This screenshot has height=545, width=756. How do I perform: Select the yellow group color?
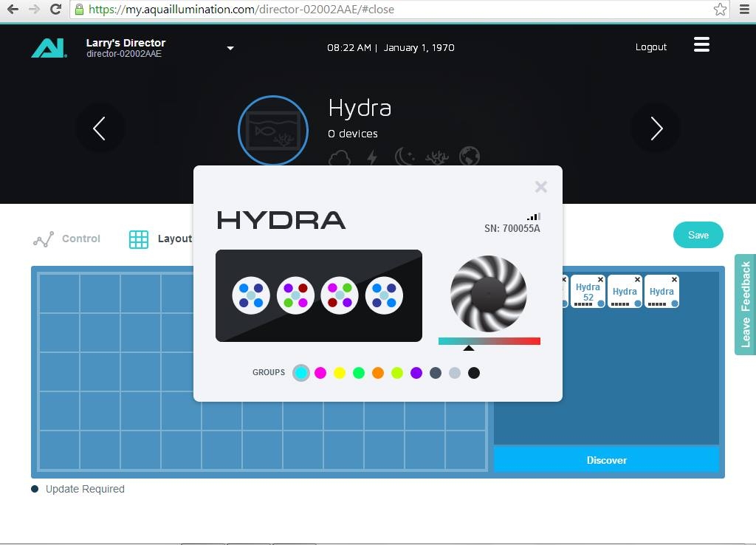pyautogui.click(x=340, y=373)
